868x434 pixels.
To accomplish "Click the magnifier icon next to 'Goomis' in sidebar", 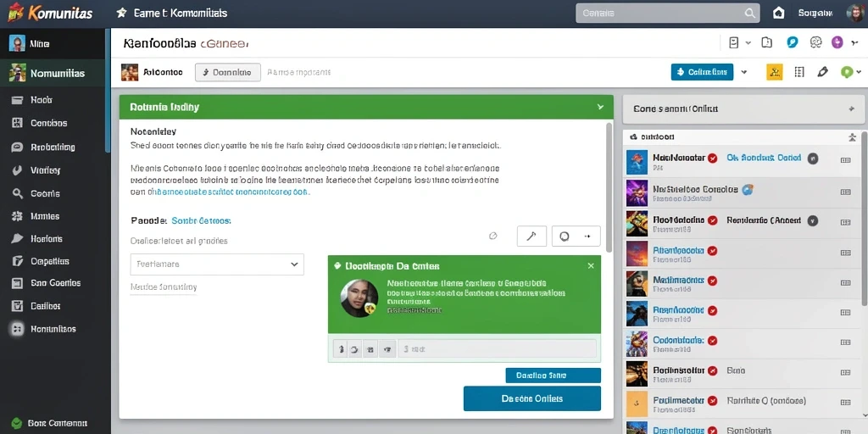I will (17, 193).
